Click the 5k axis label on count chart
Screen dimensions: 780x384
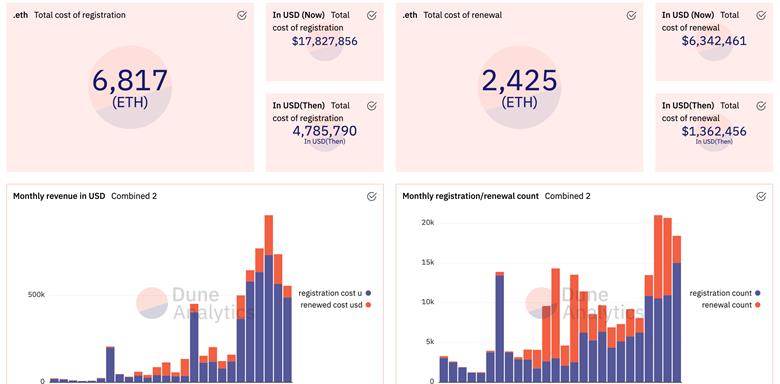pyautogui.click(x=431, y=342)
